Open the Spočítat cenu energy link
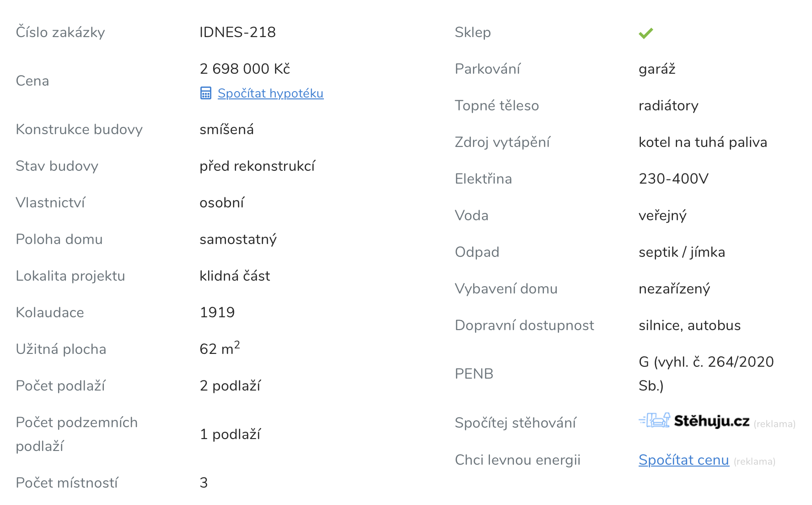The height and width of the screenshot is (505, 812). coord(683,460)
